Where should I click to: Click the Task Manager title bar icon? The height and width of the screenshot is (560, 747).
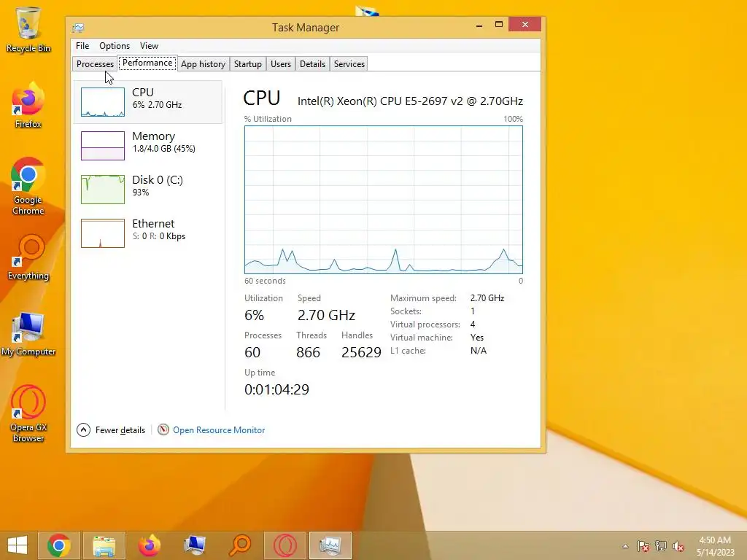[78, 28]
